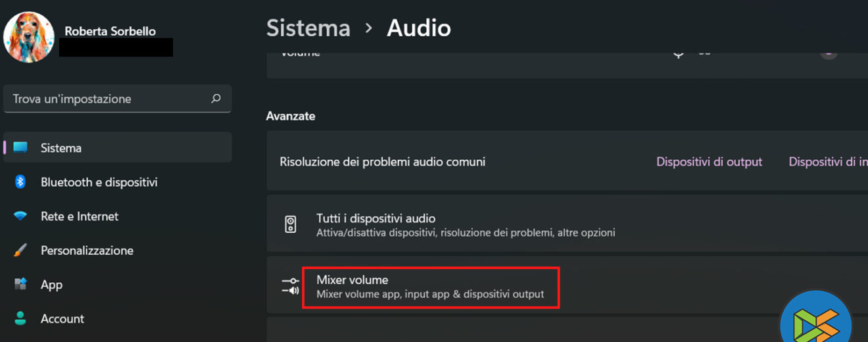The width and height of the screenshot is (868, 342).
Task: Click the paintbrush icon for Personalizzazione
Action: pyautogui.click(x=20, y=251)
